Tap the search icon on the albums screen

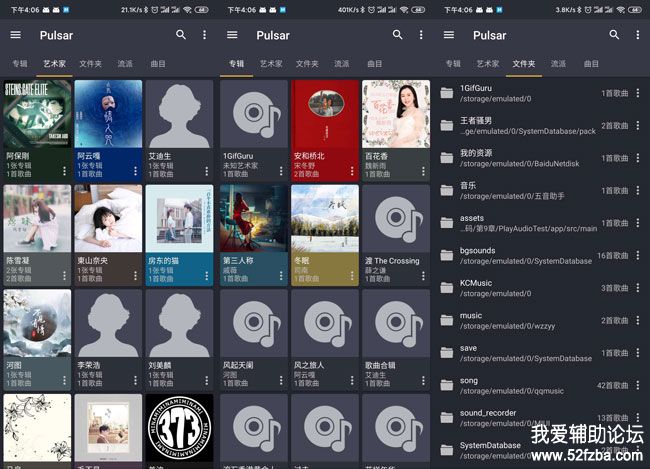click(397, 35)
